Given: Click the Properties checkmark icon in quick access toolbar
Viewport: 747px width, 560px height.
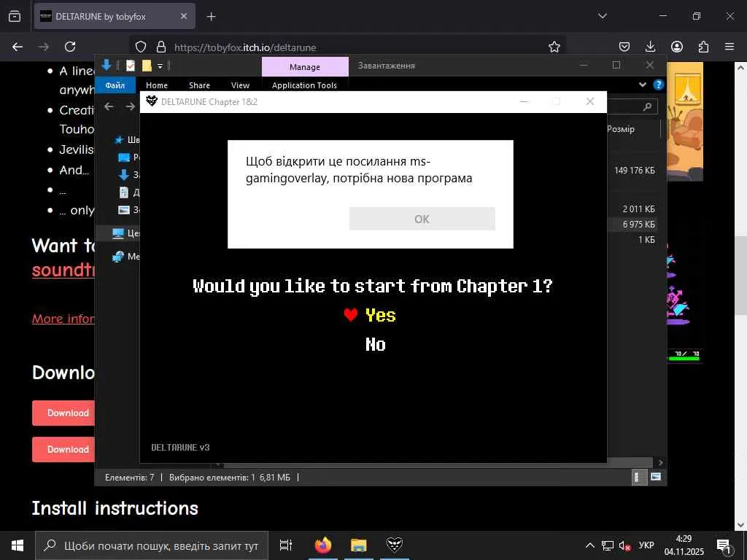Looking at the screenshot, I should tap(131, 65).
